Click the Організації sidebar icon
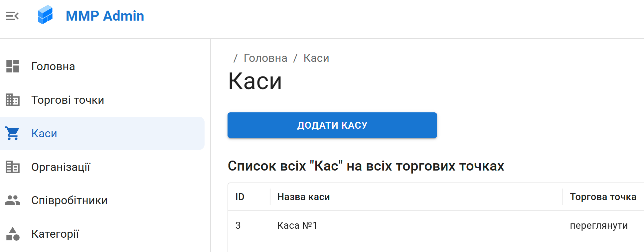The height and width of the screenshot is (252, 644). [x=13, y=167]
